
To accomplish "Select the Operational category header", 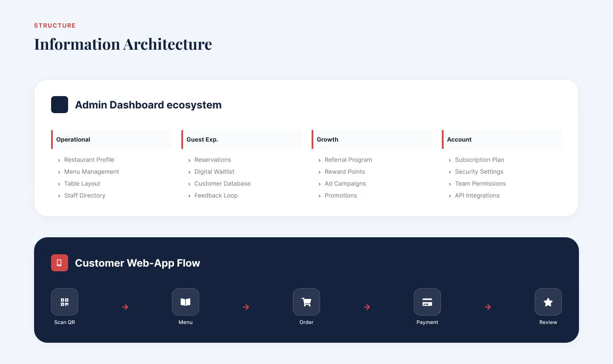I will click(x=111, y=139).
